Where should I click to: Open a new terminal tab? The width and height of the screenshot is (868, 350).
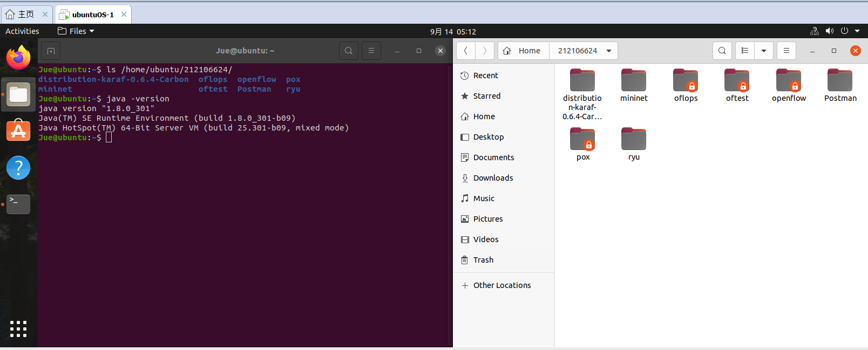tap(51, 51)
